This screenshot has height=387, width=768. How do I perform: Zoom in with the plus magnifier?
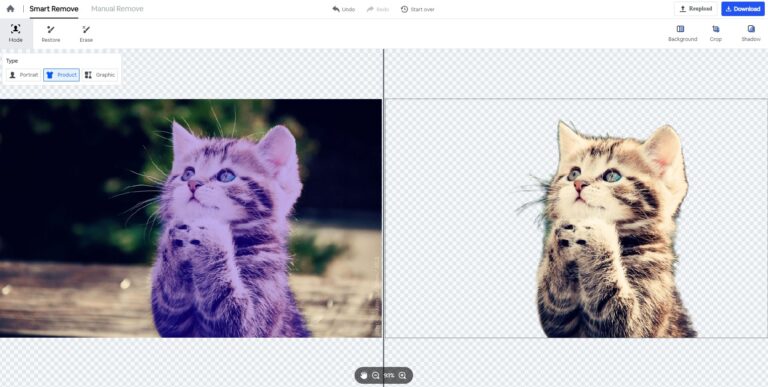click(403, 375)
